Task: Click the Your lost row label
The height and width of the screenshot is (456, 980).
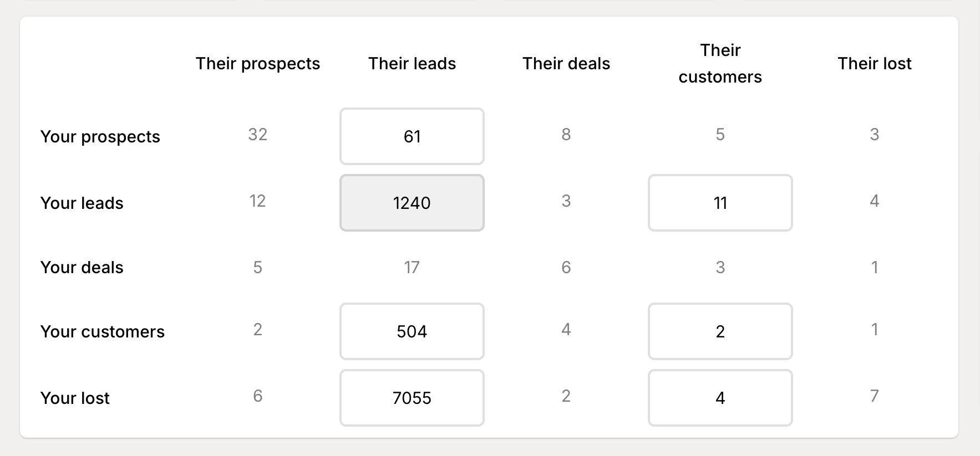Action: coord(75,397)
